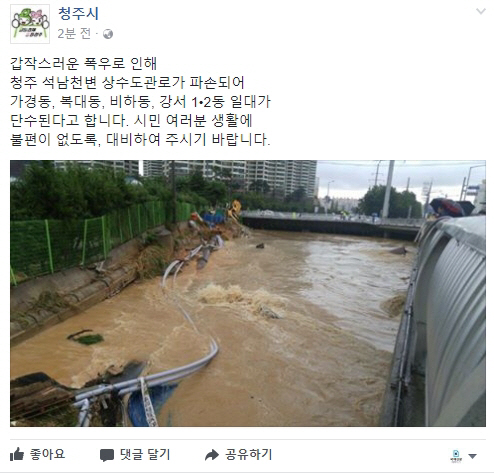The height and width of the screenshot is (473, 494).
Task: Click the last line ending '주시기 바랍니다'
Action: pyautogui.click(x=140, y=140)
